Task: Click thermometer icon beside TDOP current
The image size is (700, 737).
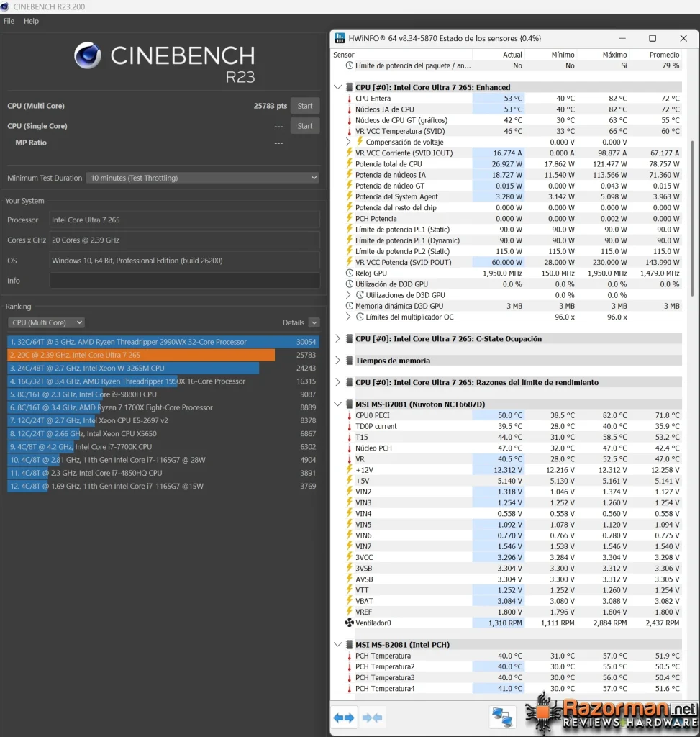Action: point(350,426)
